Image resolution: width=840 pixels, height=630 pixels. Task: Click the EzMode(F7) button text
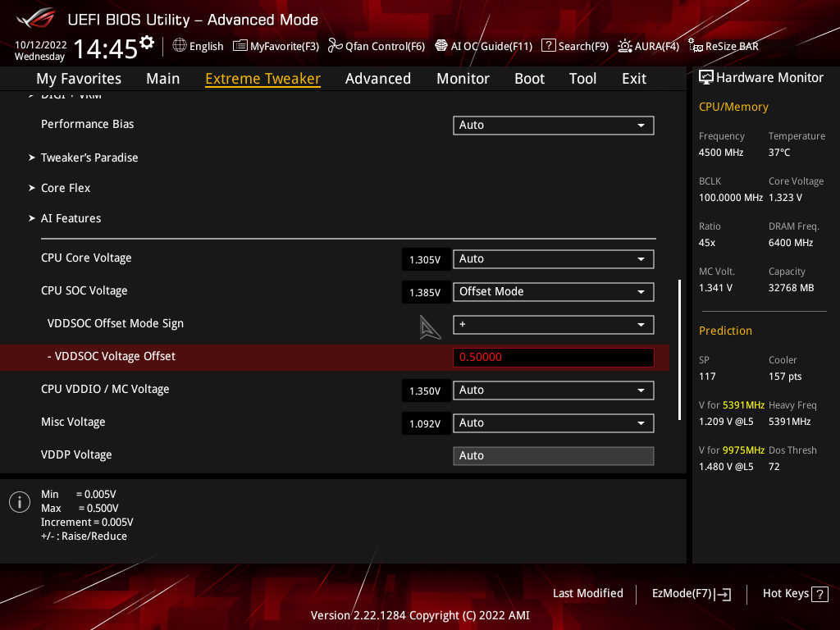point(682,594)
